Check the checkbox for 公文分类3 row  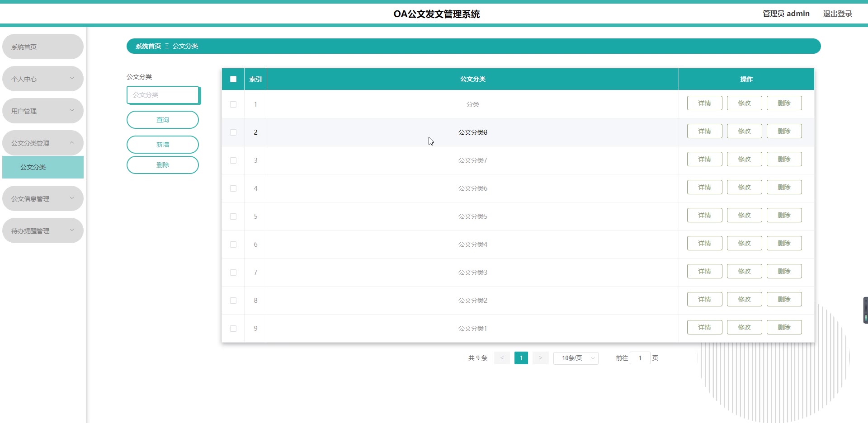pyautogui.click(x=233, y=273)
